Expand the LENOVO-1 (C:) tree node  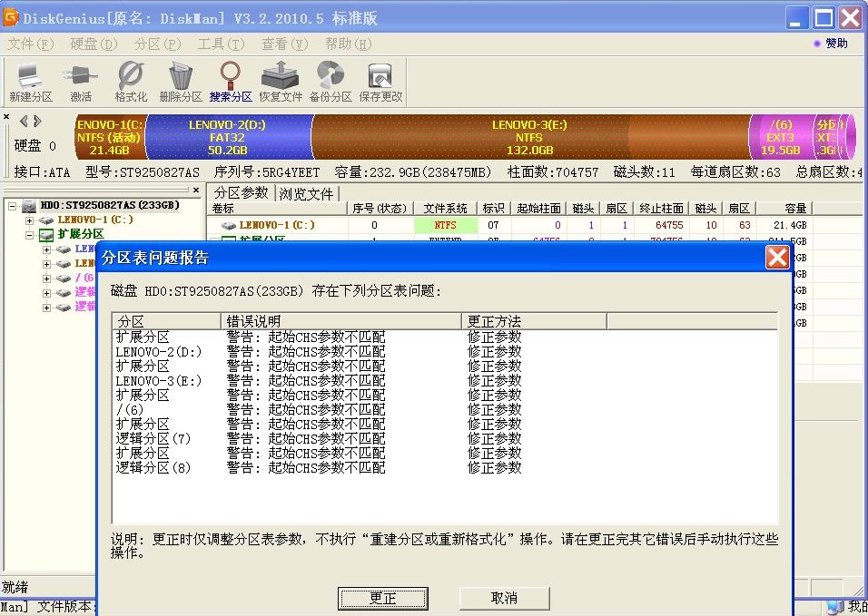[x=29, y=220]
